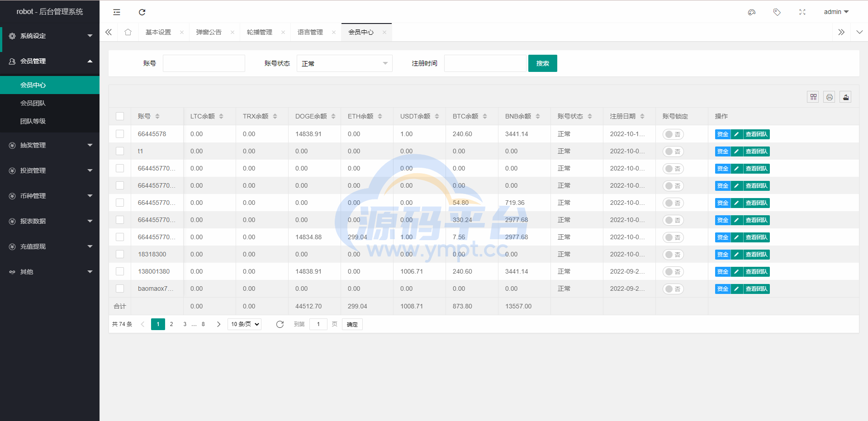Go to page 2 in pagination

[x=171, y=324]
